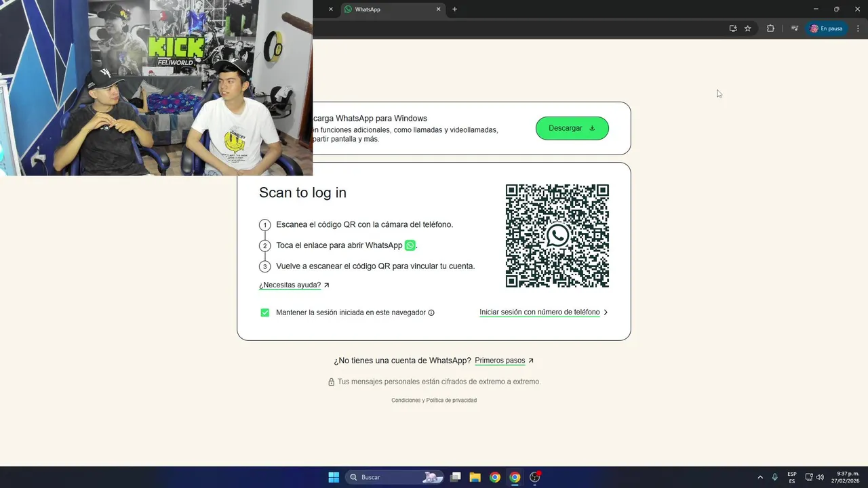The height and width of the screenshot is (488, 868).
Task: Open 'Condiciones y Política de privacidad' link
Action: coord(434,401)
